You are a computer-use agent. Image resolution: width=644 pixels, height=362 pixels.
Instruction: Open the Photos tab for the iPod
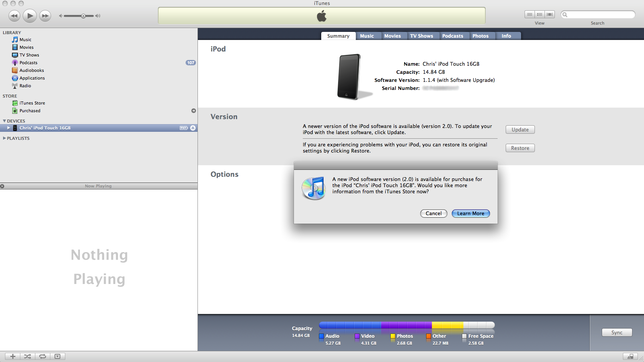coord(481,36)
